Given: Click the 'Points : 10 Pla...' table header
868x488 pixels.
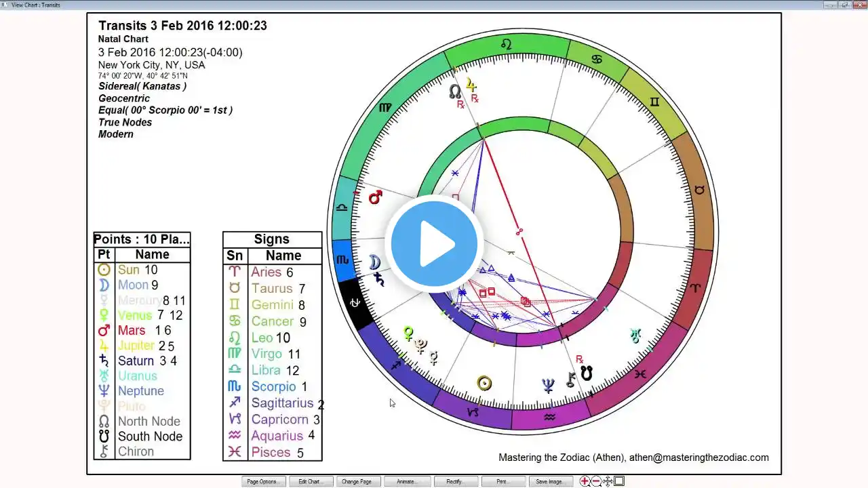Looking at the screenshot, I should [142, 239].
